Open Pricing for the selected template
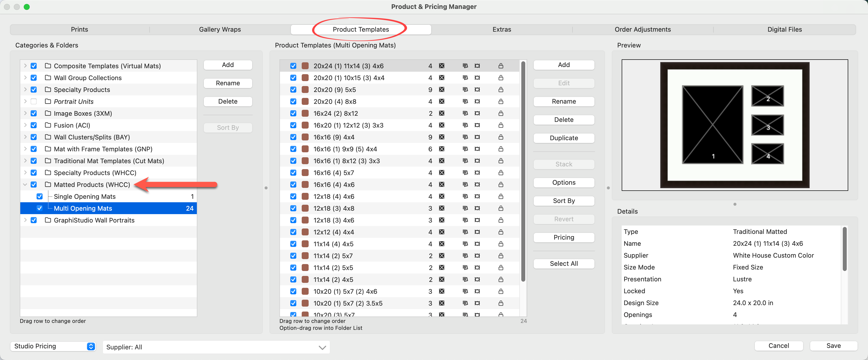The image size is (868, 360). click(563, 237)
